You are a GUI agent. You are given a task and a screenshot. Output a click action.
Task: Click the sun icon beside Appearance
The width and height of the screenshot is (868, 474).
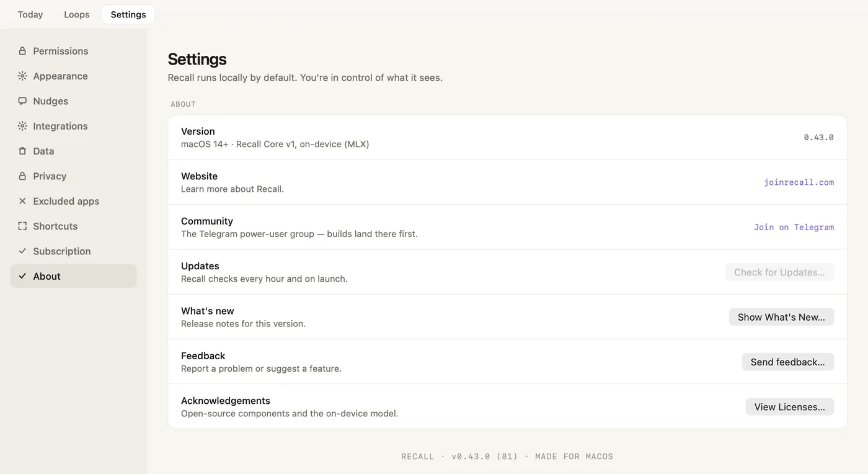pyautogui.click(x=22, y=76)
